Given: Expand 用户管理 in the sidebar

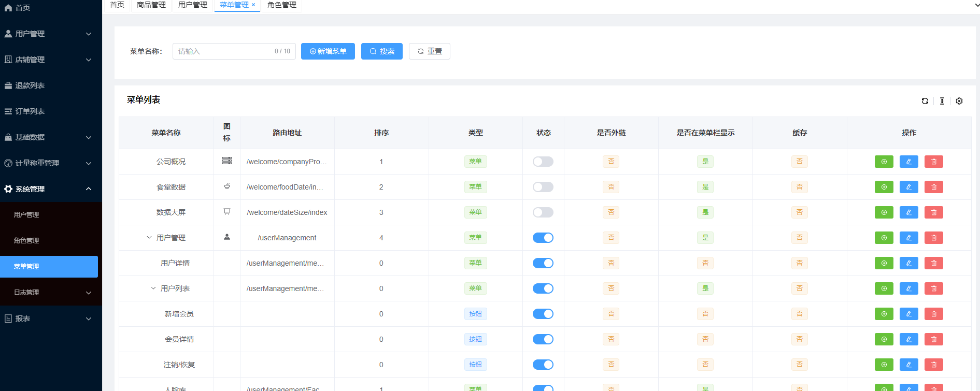Looking at the screenshot, I should click(51, 34).
